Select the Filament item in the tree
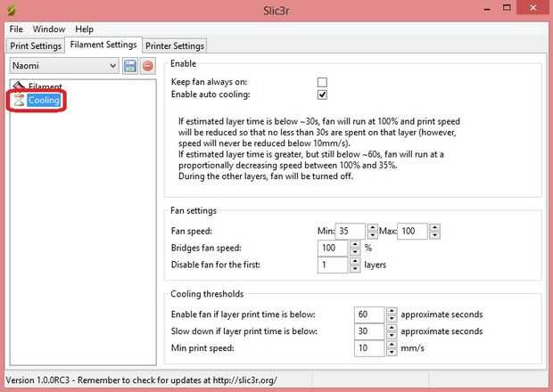The width and height of the screenshot is (553, 392). click(x=45, y=86)
